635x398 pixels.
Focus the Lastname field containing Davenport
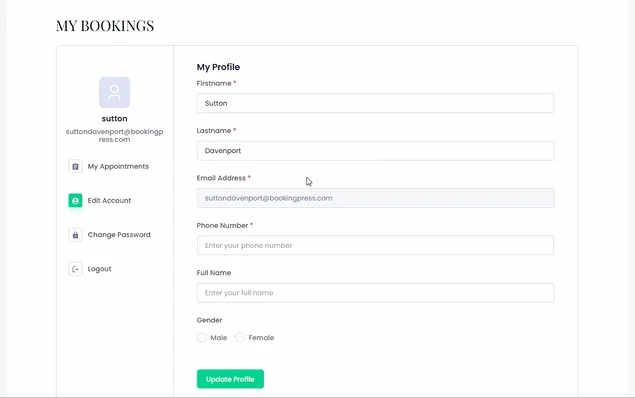(x=375, y=151)
